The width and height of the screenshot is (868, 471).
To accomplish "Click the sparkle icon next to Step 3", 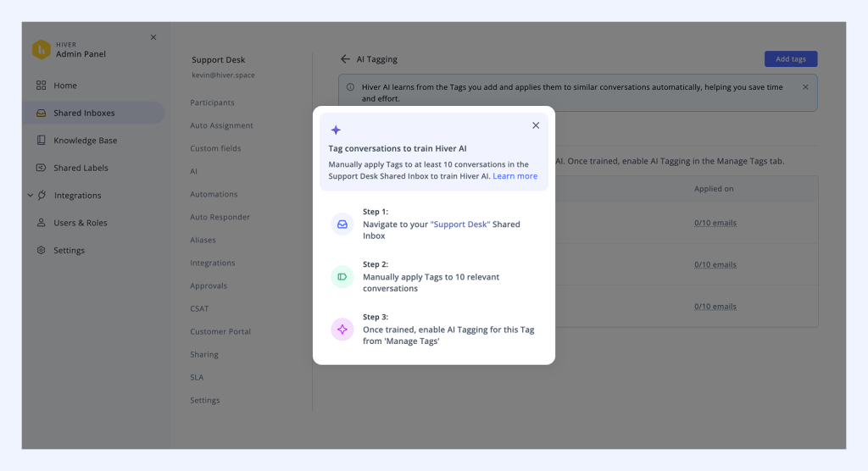I will pos(342,330).
